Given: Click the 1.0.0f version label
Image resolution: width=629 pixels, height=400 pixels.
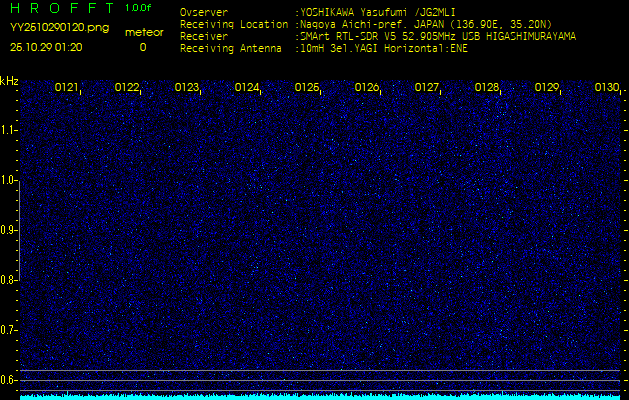Looking at the screenshot, I should 139,8.
